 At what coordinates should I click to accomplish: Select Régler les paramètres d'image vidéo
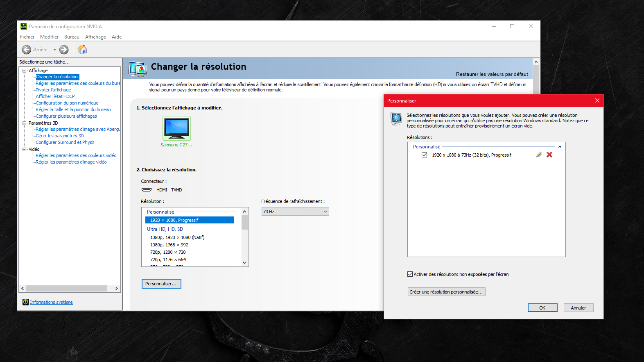71,162
